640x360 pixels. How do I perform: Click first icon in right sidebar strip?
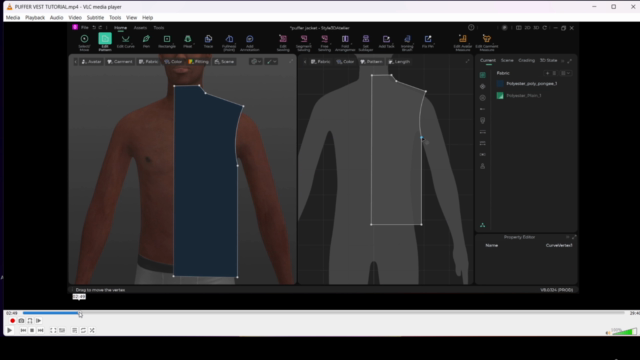coord(482,75)
